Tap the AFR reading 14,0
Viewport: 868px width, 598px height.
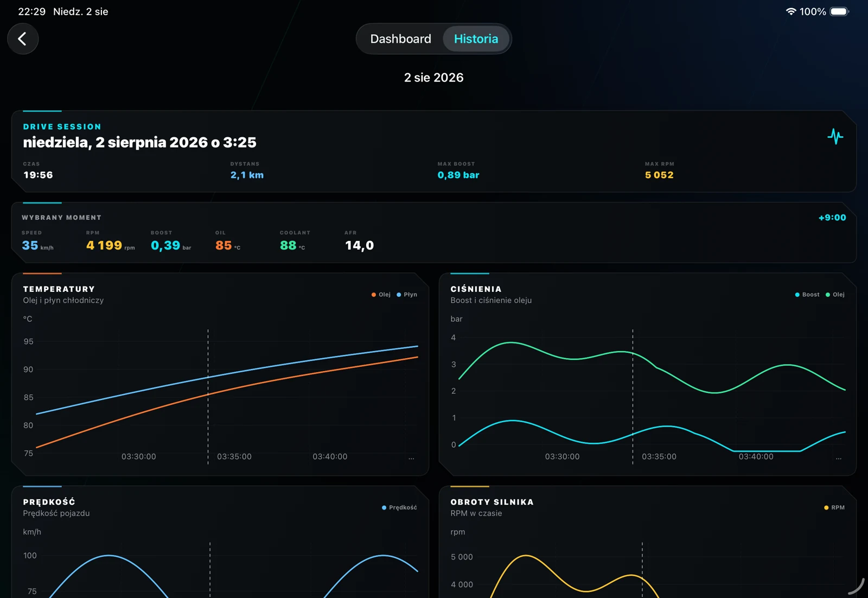359,245
